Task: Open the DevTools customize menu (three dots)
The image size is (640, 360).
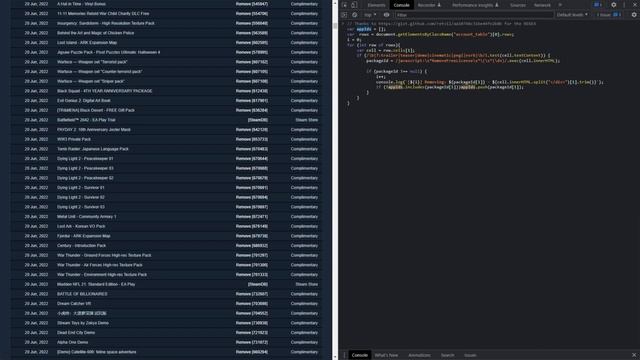Action: tap(624, 5)
